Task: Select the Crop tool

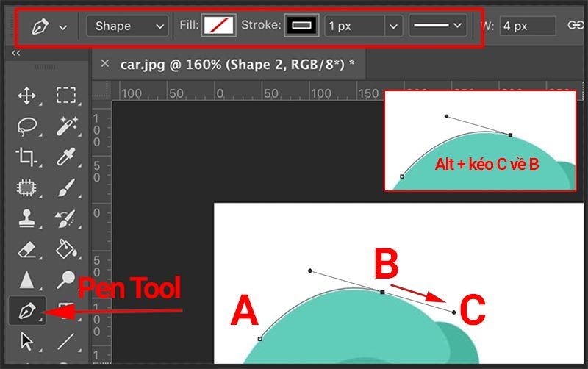Action: [x=26, y=157]
